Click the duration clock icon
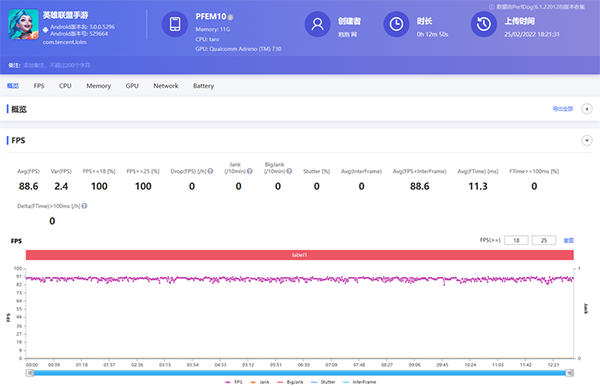This screenshot has width=600, height=386. (396, 24)
